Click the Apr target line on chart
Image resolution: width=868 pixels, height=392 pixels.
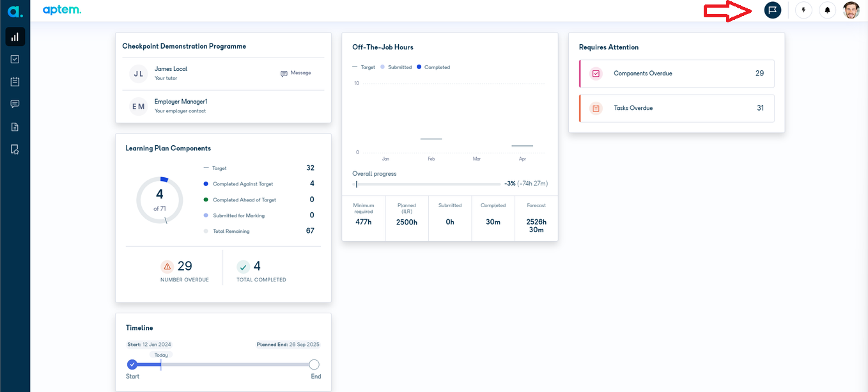click(x=522, y=146)
